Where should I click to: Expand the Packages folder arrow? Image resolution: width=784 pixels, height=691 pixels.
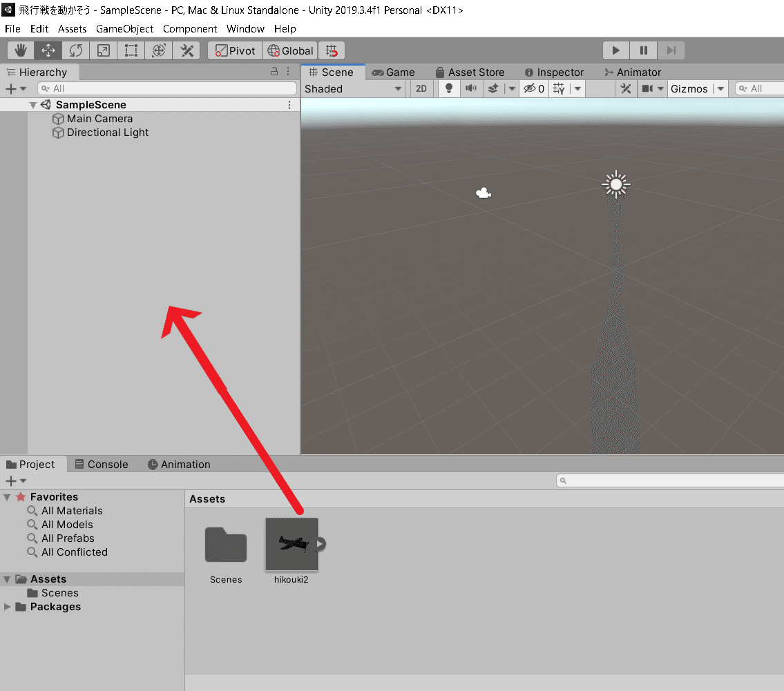click(7, 607)
